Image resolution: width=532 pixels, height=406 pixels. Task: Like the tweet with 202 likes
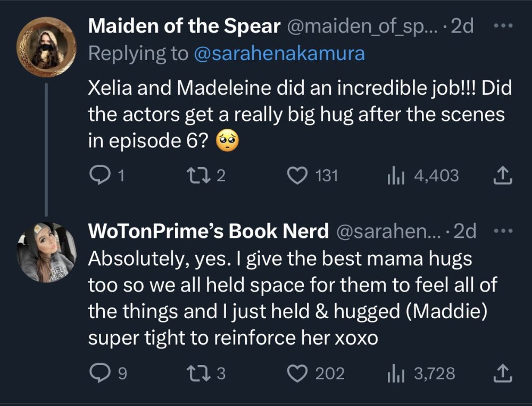click(297, 374)
